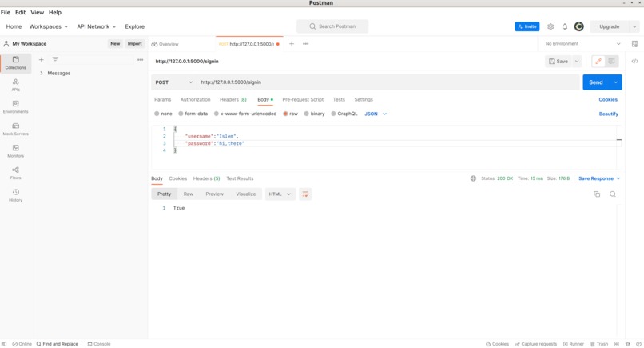Open the API Network dropdown
Screen dimensions: 644x348
(x=97, y=26)
